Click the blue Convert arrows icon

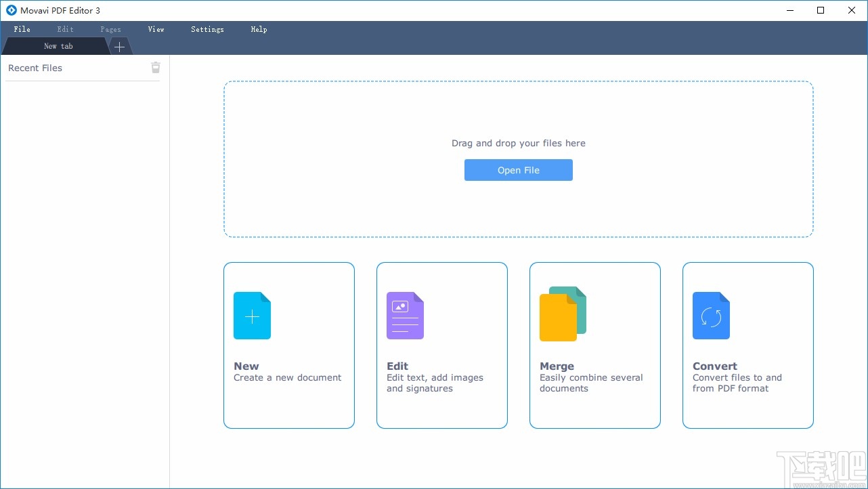(711, 316)
